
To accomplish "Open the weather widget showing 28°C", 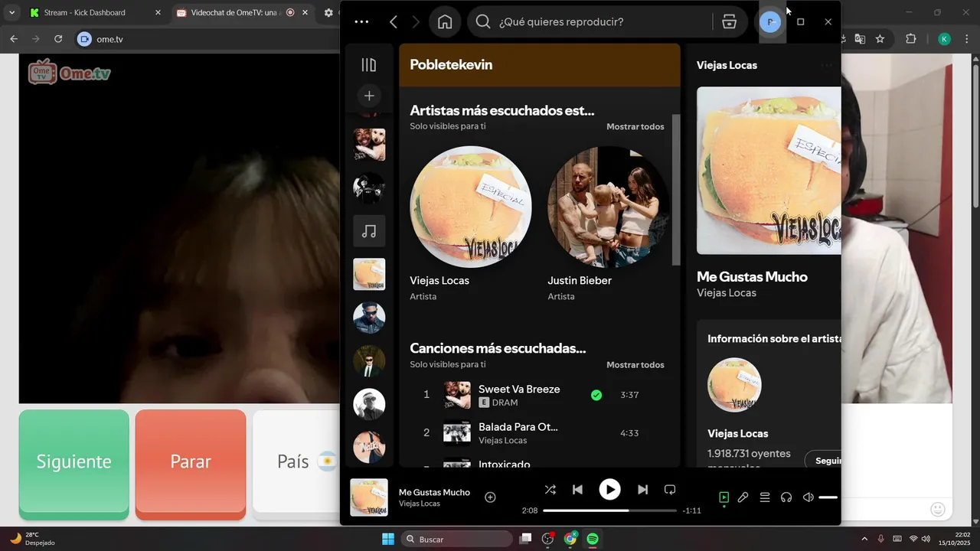I will [x=32, y=539].
